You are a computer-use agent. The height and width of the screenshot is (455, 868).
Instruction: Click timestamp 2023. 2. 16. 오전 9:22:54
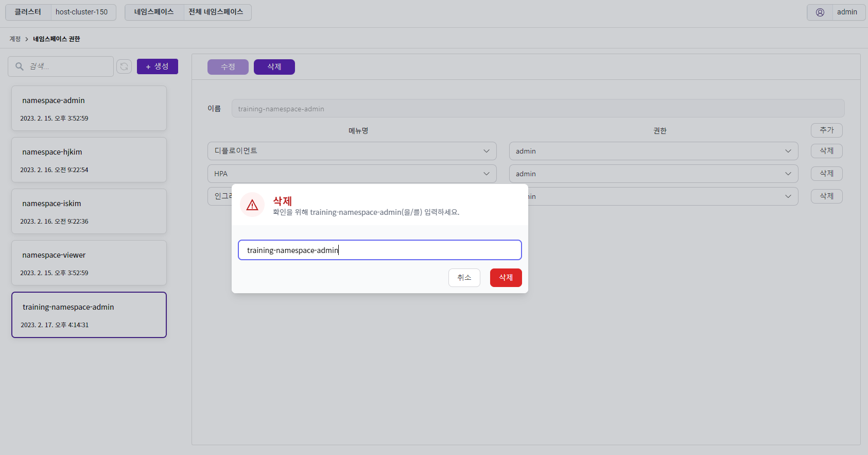click(54, 170)
